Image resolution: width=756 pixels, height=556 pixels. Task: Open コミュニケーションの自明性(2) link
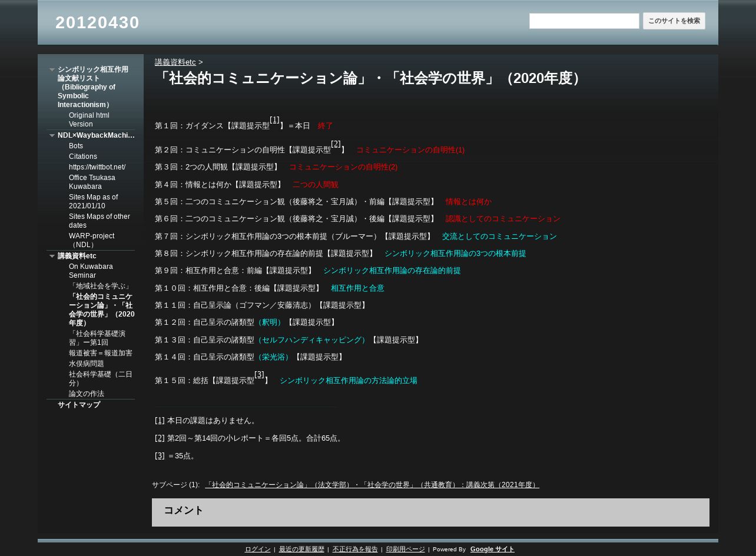(x=343, y=167)
